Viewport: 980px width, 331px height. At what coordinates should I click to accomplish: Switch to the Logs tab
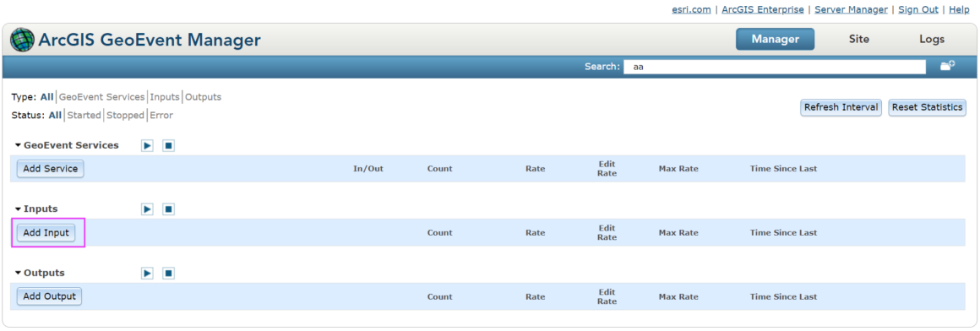coord(932,40)
